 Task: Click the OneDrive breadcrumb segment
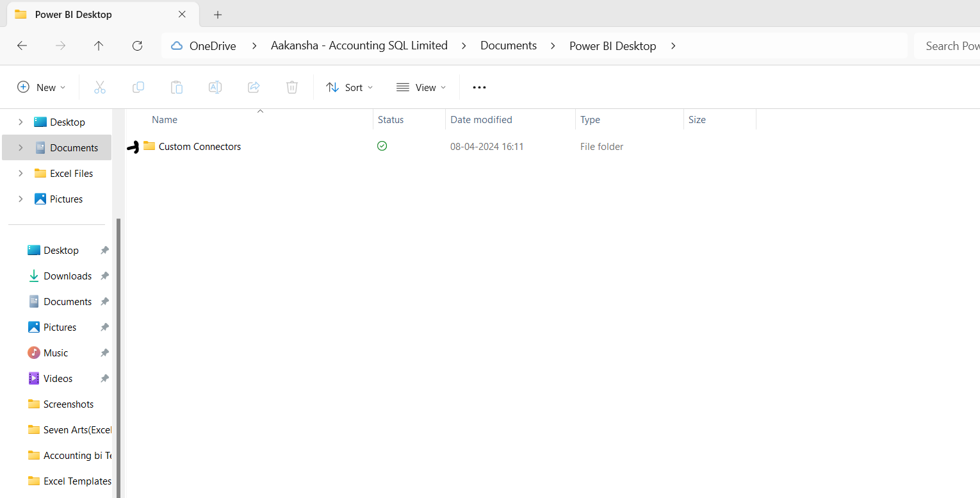coord(213,46)
